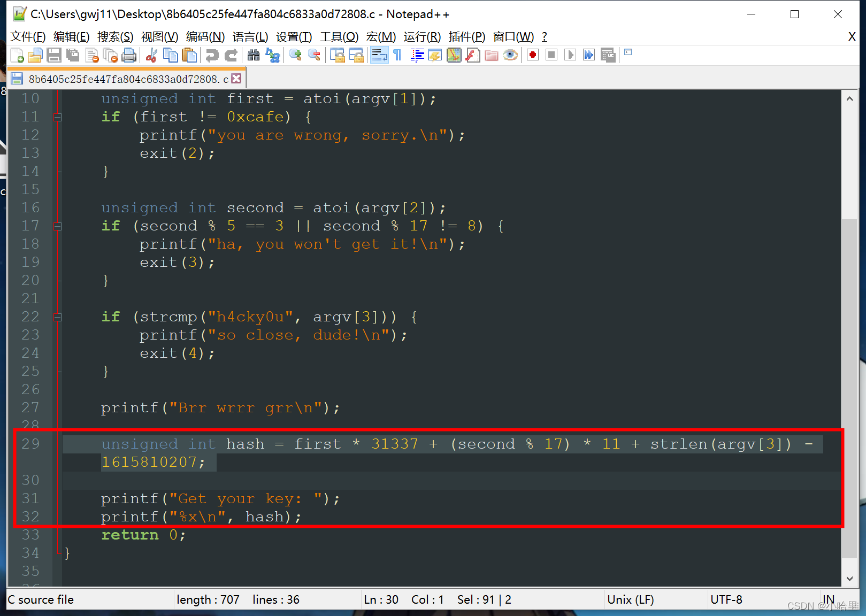Collapse the code block at line 11
The width and height of the screenshot is (866, 616).
(x=57, y=117)
